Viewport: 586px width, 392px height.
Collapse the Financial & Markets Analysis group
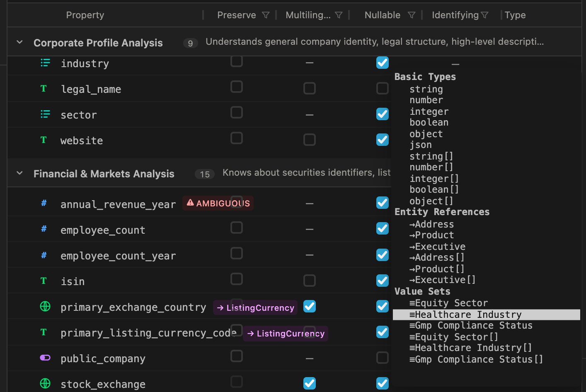pos(19,173)
